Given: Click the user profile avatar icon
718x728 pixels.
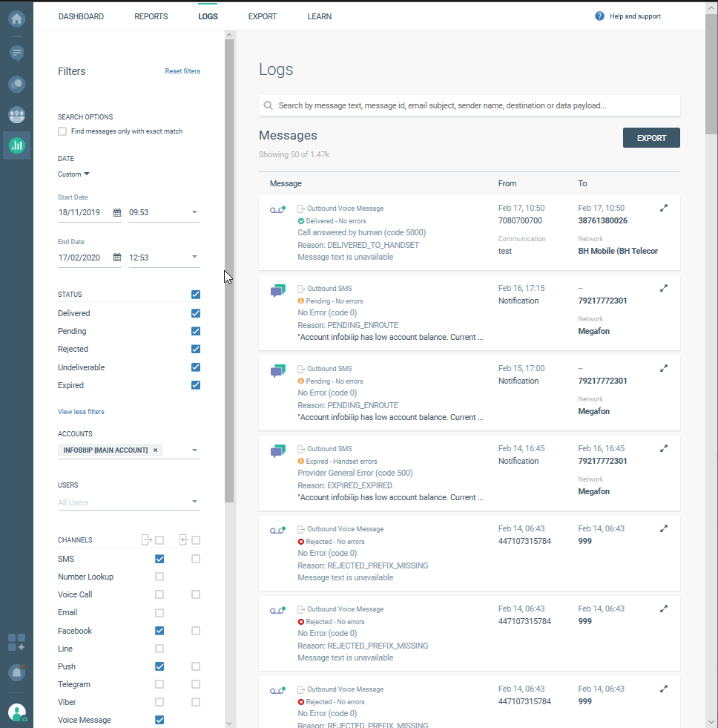Looking at the screenshot, I should (16, 712).
